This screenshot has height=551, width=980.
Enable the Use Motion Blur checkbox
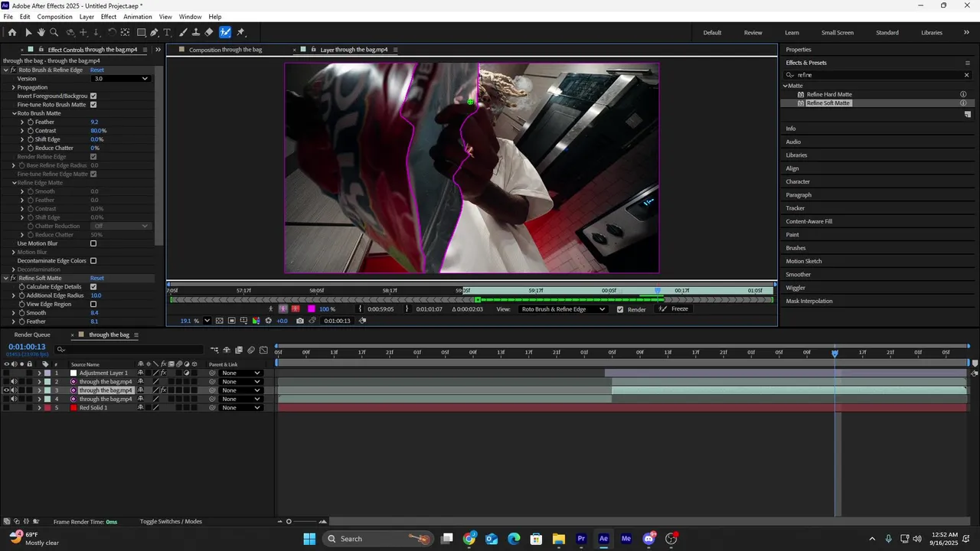tap(93, 243)
